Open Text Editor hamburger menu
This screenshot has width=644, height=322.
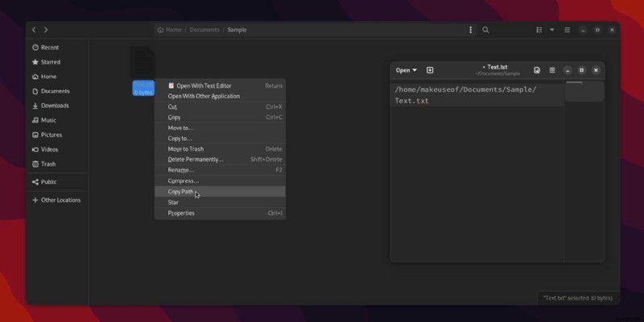(x=552, y=70)
